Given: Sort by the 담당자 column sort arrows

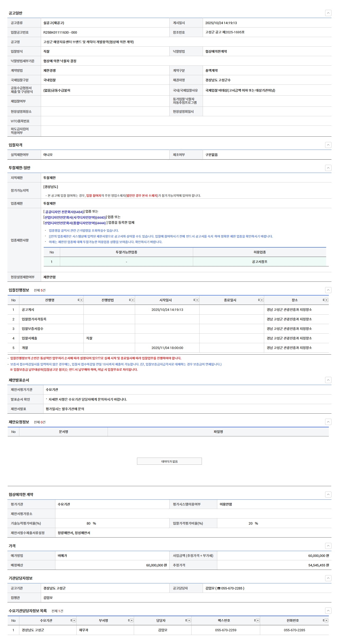Looking at the screenshot, I should click(x=186, y=620).
